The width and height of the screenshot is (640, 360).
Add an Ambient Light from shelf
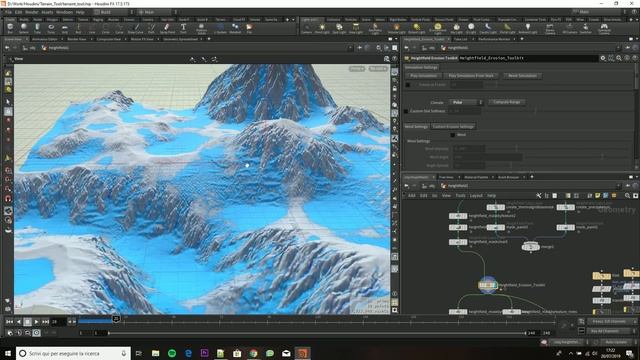pyautogui.click(x=528, y=28)
